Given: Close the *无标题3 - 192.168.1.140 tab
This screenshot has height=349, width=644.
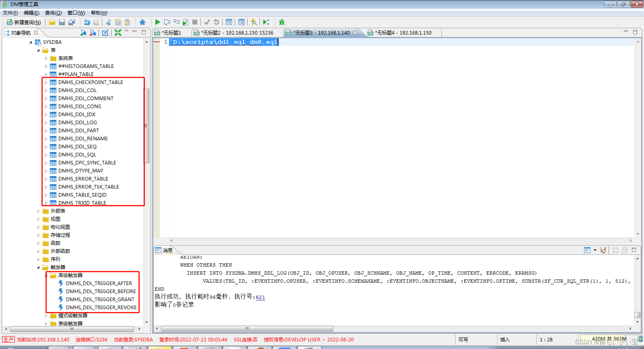Looking at the screenshot, I should tap(355, 33).
